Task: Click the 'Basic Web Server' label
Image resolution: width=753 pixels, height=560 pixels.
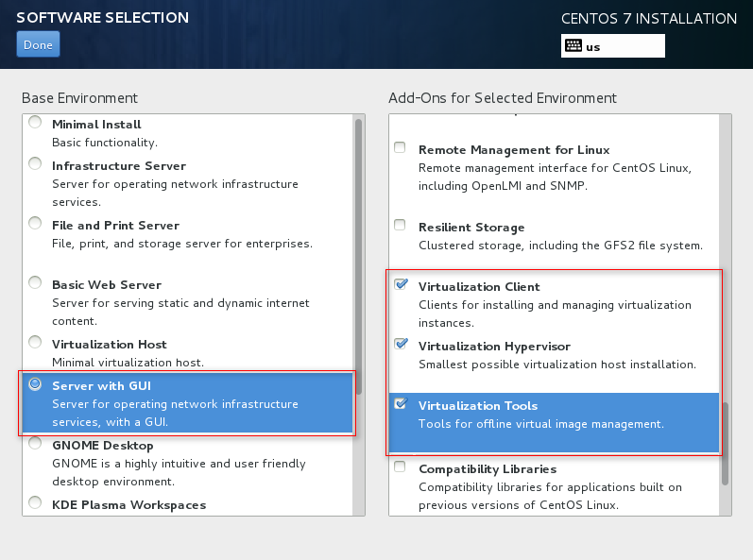Action: pyautogui.click(x=107, y=285)
